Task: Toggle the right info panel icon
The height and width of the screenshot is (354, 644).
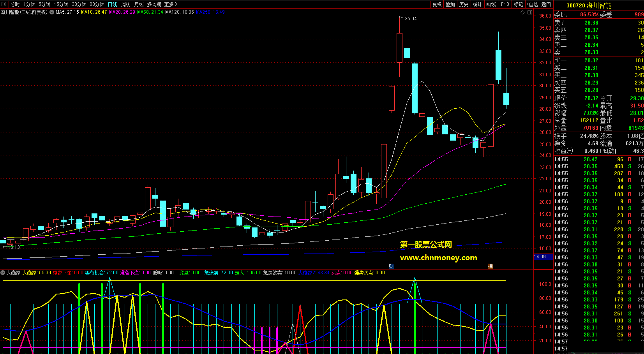Action: point(530,12)
